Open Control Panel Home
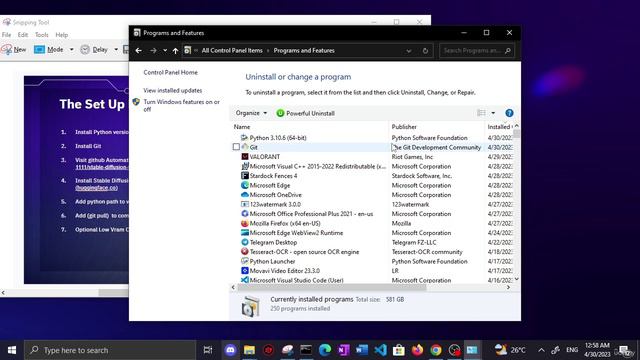640x360 pixels. click(x=171, y=72)
